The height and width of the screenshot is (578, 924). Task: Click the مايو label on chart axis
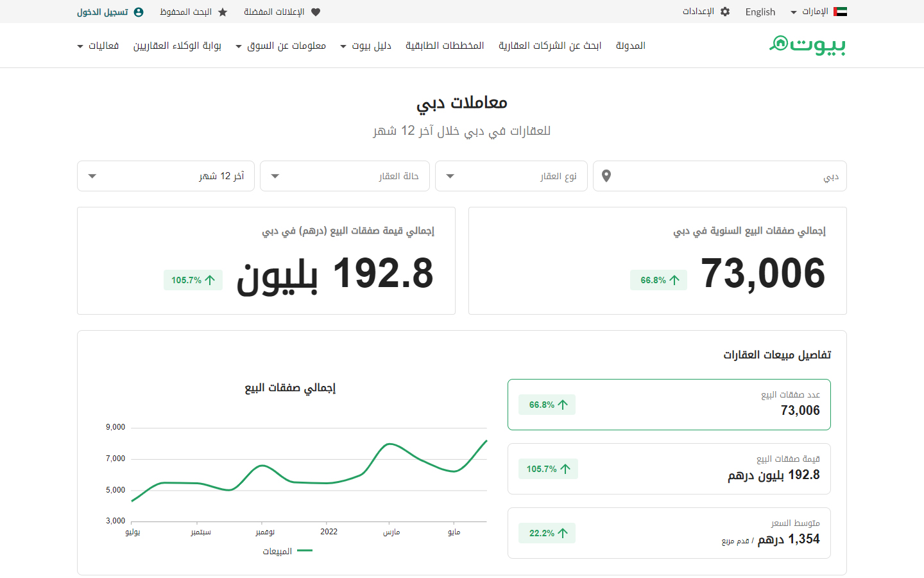[x=454, y=532]
